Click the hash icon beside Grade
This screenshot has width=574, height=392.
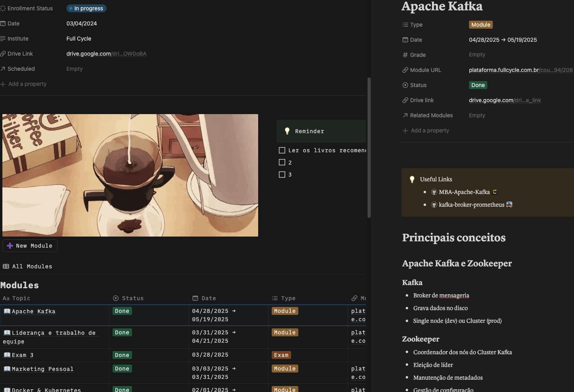click(405, 55)
